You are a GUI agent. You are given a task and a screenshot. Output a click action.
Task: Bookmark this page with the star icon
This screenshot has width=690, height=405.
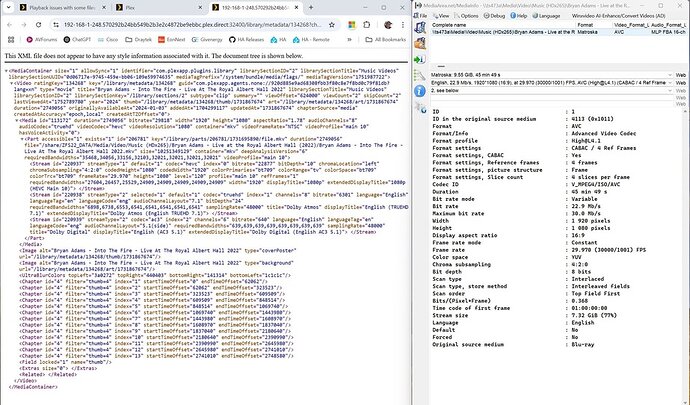tap(331, 25)
